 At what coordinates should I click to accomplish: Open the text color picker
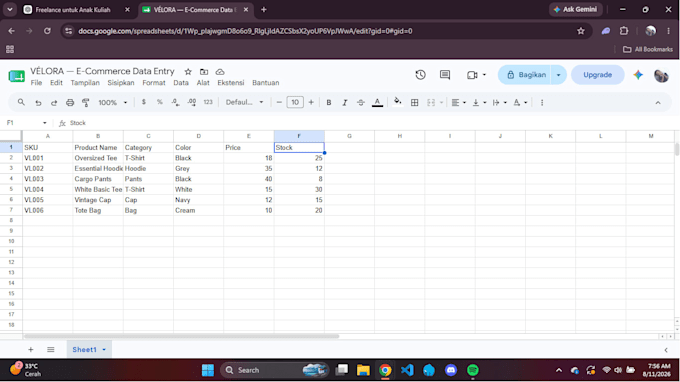377,103
